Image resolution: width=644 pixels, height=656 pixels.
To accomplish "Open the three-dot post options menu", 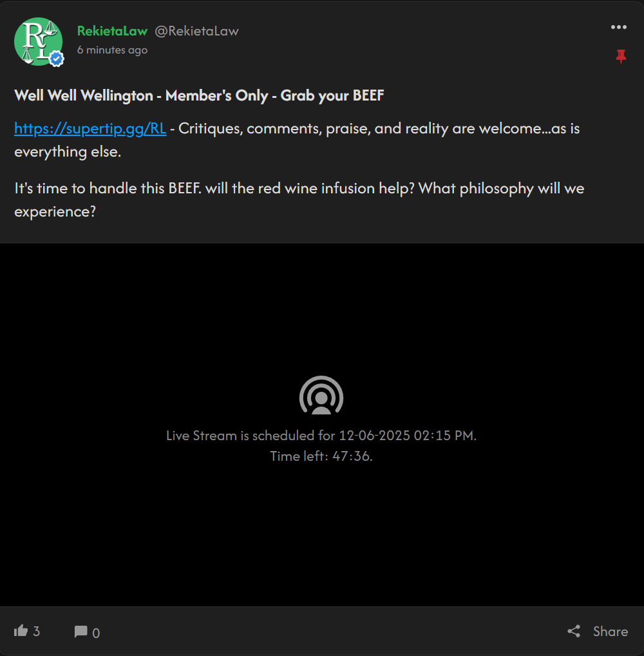I will (618, 27).
